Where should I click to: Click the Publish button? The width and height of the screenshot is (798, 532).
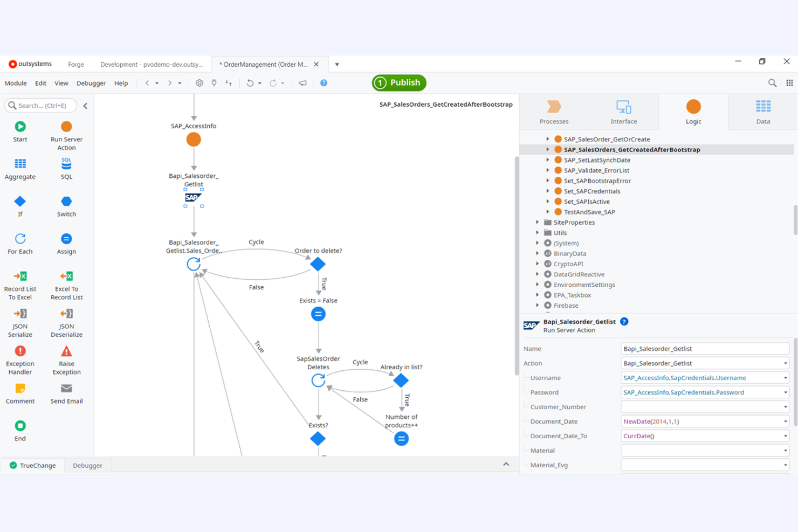pyautogui.click(x=398, y=82)
